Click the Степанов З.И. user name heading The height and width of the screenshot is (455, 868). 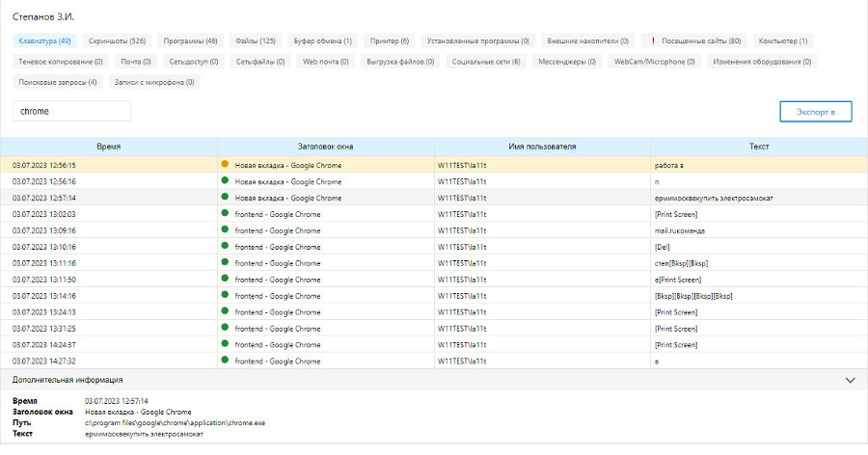tap(43, 17)
